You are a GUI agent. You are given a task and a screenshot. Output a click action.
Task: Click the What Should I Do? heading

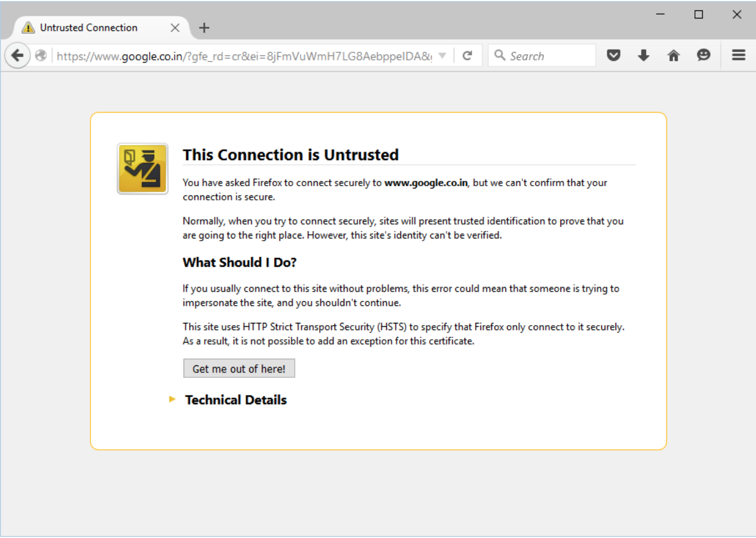240,262
